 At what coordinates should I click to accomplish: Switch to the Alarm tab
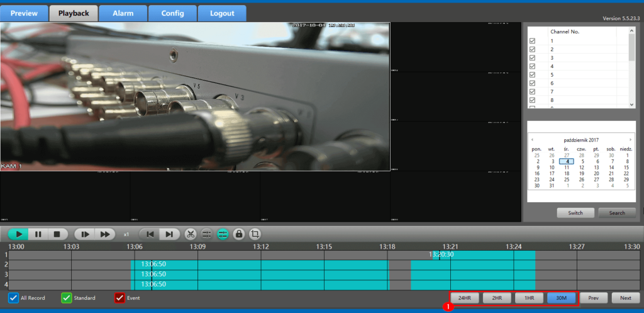click(x=123, y=13)
